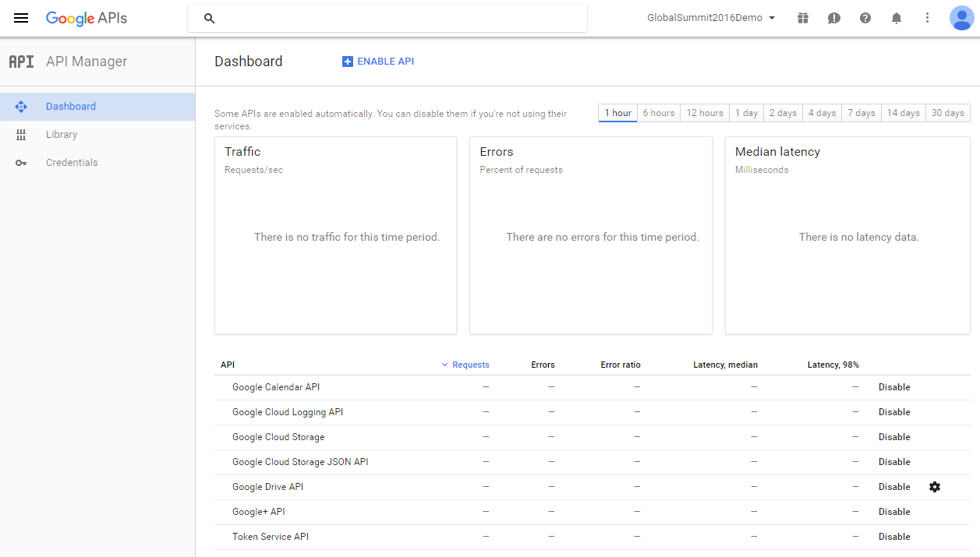
Task: Switch time range to 1 day
Action: [x=746, y=113]
